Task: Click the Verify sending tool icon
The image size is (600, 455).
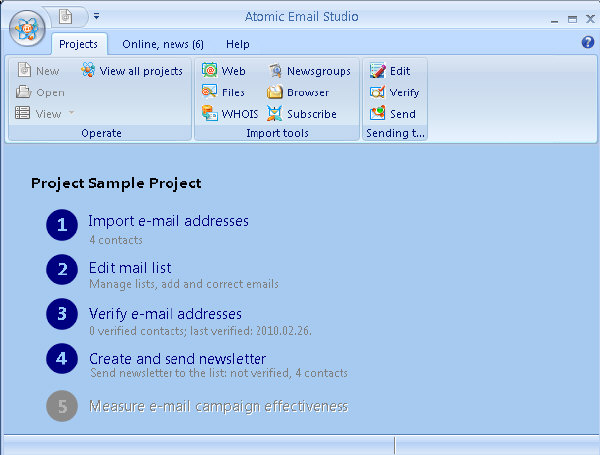Action: (x=377, y=92)
